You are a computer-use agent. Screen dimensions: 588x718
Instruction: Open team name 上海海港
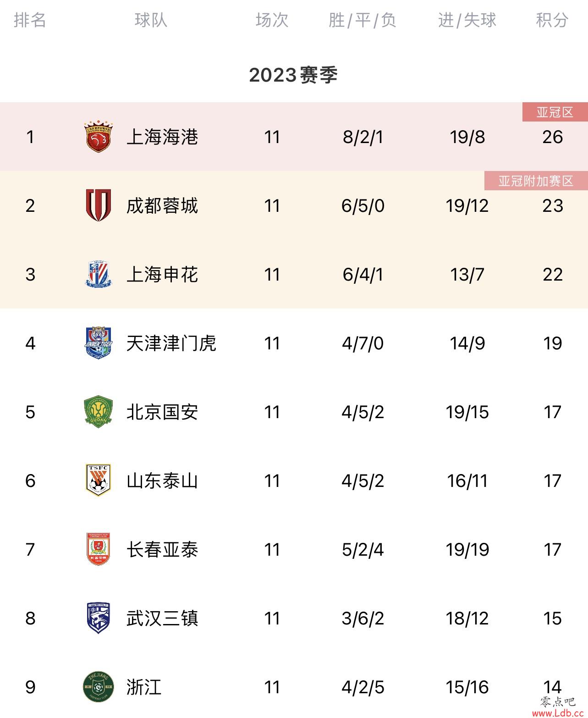pyautogui.click(x=162, y=137)
